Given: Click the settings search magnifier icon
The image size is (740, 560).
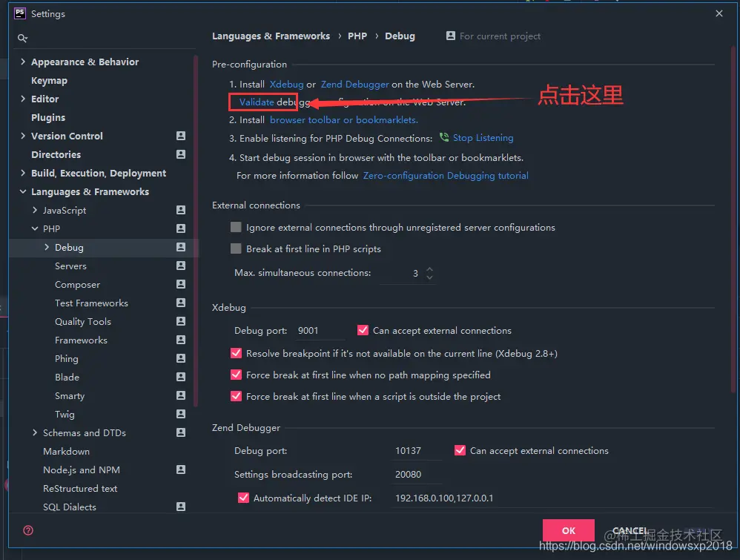Looking at the screenshot, I should point(22,39).
